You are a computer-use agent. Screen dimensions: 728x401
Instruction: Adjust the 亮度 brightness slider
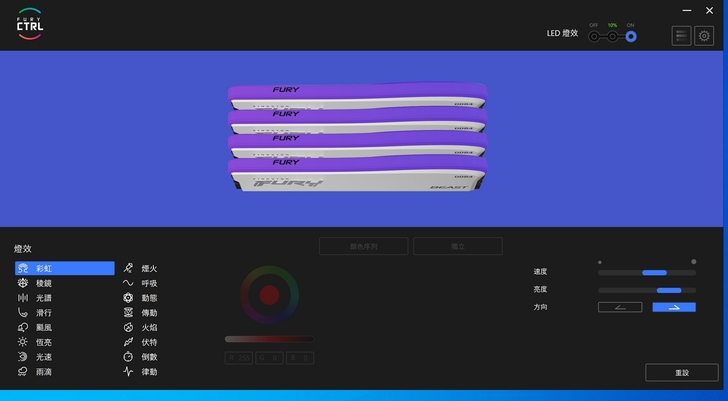(x=647, y=291)
